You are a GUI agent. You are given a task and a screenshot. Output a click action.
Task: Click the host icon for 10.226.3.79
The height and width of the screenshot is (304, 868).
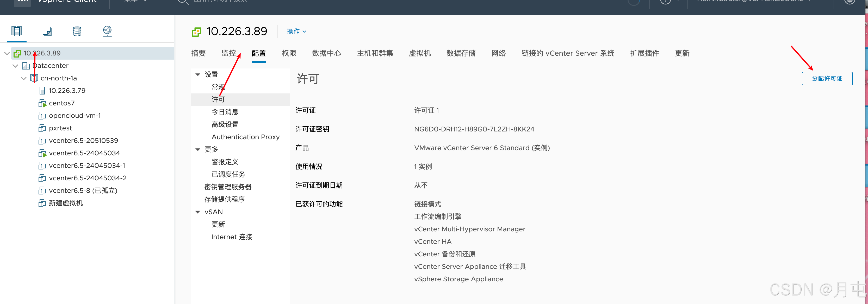[42, 91]
